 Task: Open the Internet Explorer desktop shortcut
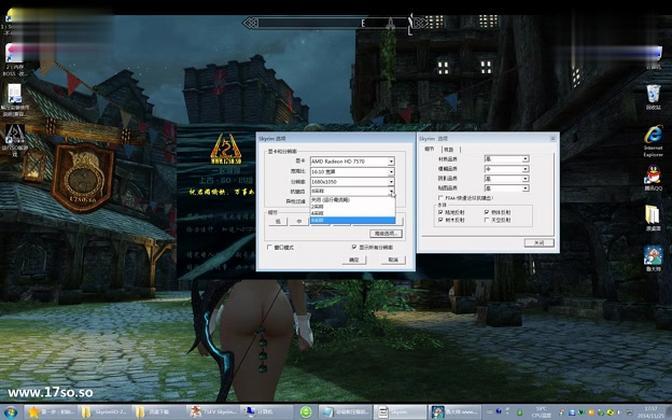point(653,141)
